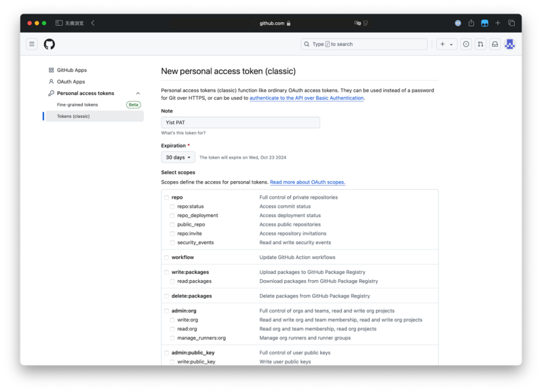This screenshot has width=542, height=392.
Task: Open the Read more about OAuth scopes link
Action: pos(307,182)
